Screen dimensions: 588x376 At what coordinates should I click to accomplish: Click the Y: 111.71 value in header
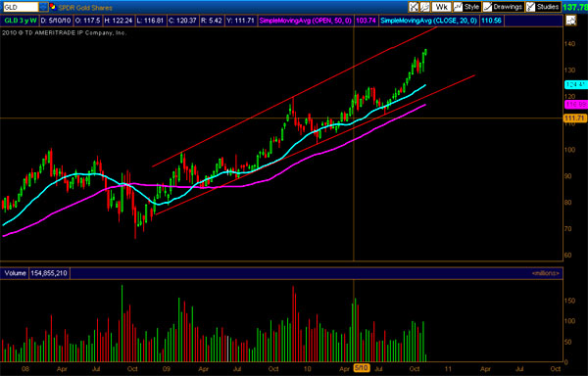pos(240,21)
